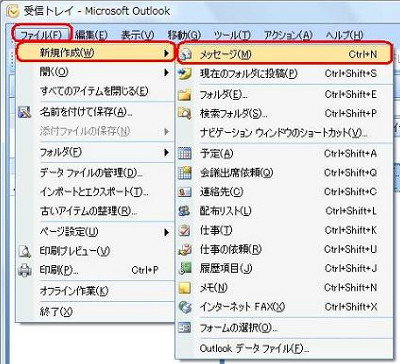Click the mail Message icon in the submenu
The image size is (400, 364).
tap(186, 54)
